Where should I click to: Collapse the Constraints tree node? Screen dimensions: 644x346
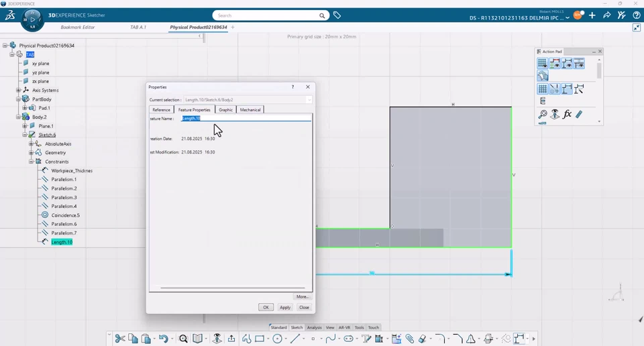[31, 162]
